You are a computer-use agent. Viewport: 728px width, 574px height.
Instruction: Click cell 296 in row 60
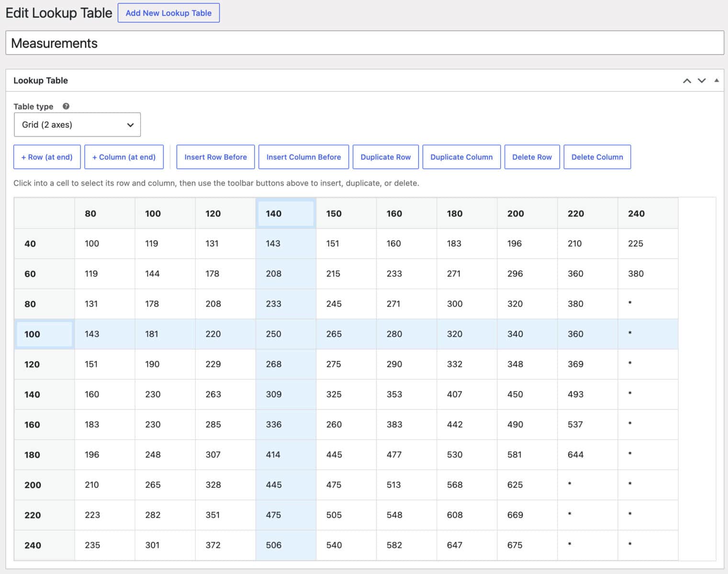point(527,274)
